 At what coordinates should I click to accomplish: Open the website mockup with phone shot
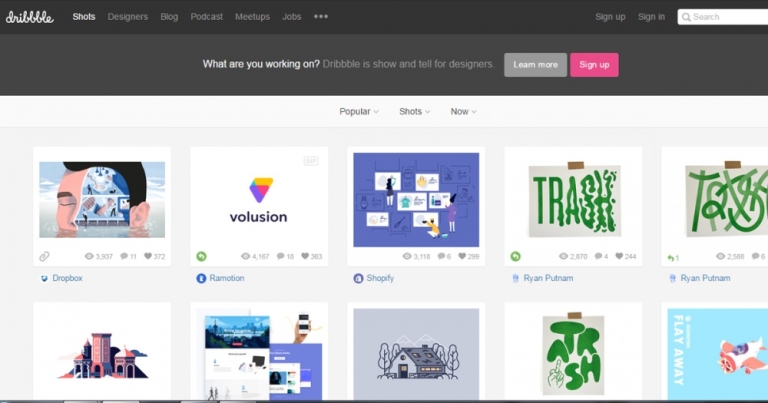point(259,355)
